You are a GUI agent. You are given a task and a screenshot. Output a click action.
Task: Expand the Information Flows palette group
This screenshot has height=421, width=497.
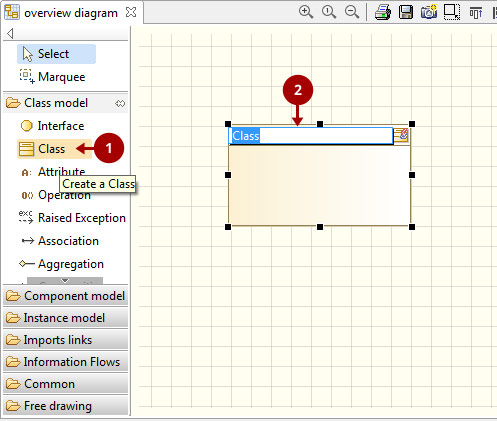(65, 362)
